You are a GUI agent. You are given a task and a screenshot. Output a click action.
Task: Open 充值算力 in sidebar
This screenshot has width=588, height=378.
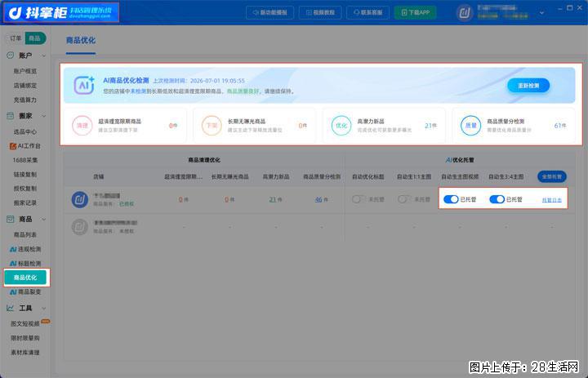pyautogui.click(x=25, y=100)
